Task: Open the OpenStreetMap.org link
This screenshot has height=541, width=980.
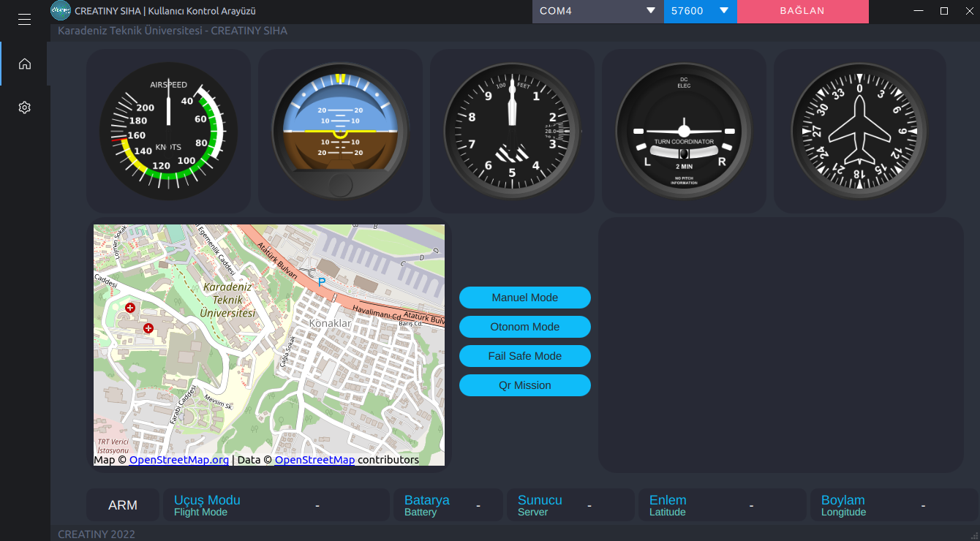Action: (178, 460)
